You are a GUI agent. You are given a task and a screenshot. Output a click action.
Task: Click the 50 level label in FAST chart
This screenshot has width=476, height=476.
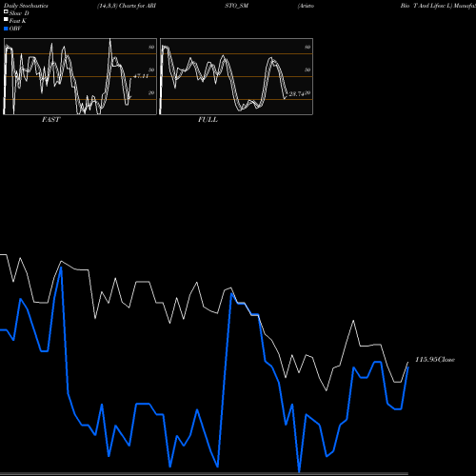pos(151,69)
